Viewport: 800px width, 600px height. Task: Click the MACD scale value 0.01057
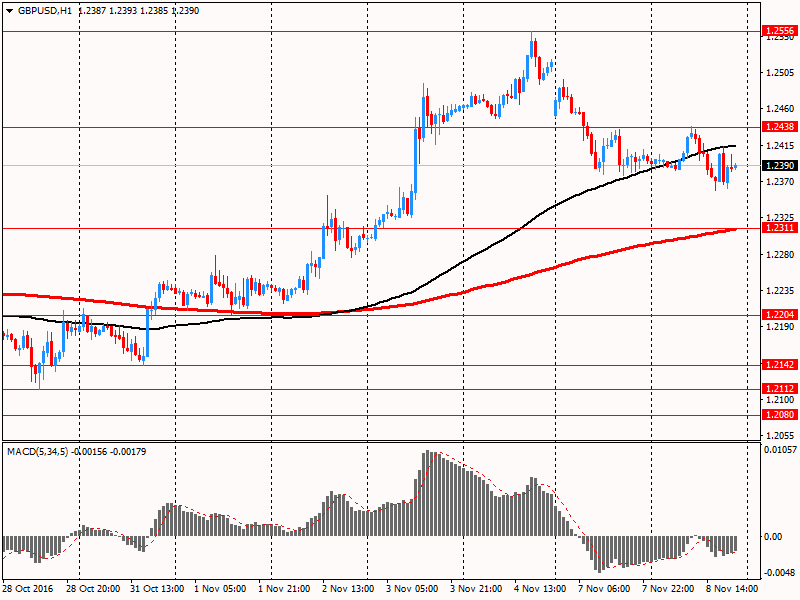pos(780,449)
